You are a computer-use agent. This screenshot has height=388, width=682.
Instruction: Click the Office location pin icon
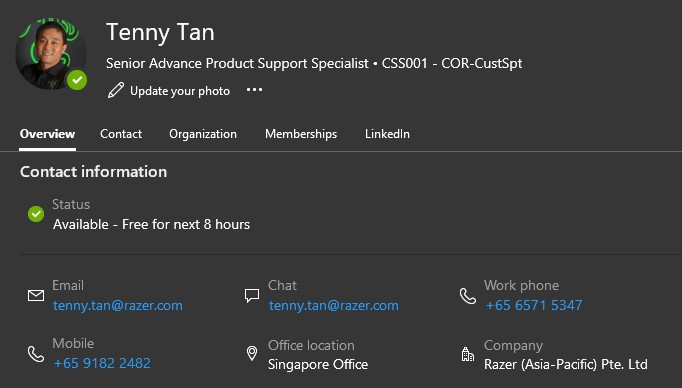click(x=252, y=353)
